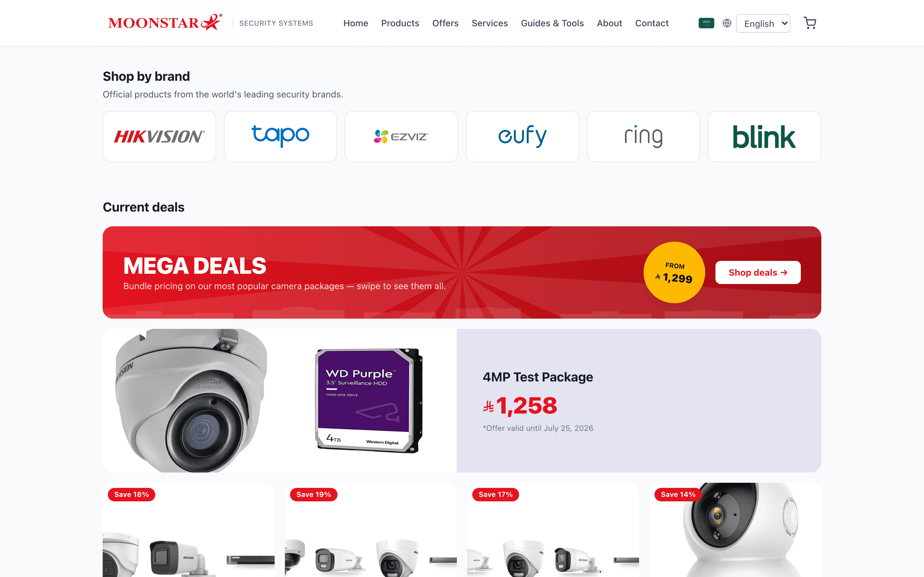This screenshot has height=577, width=924.
Task: Choose the Tapo brand logo
Action: coord(280,137)
